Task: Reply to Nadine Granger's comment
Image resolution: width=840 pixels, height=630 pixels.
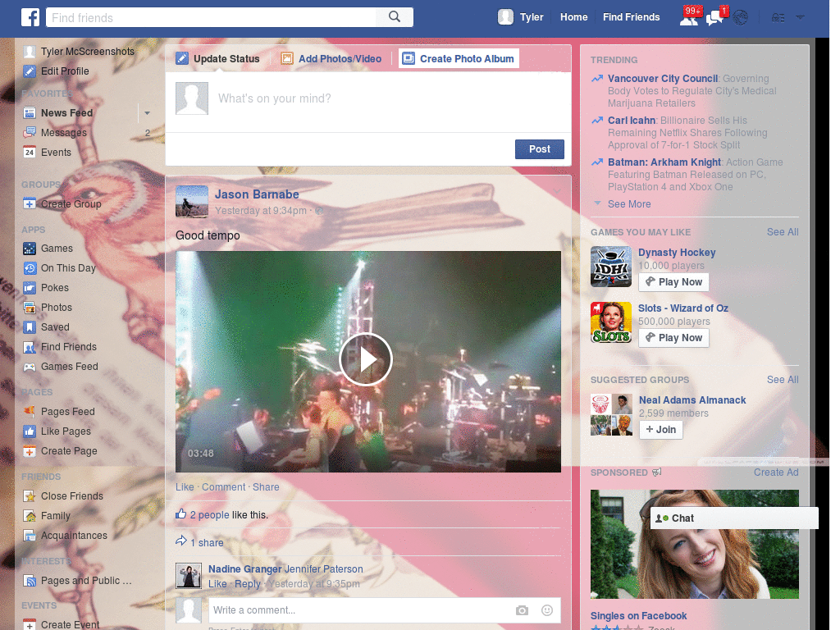Action: pos(248,584)
